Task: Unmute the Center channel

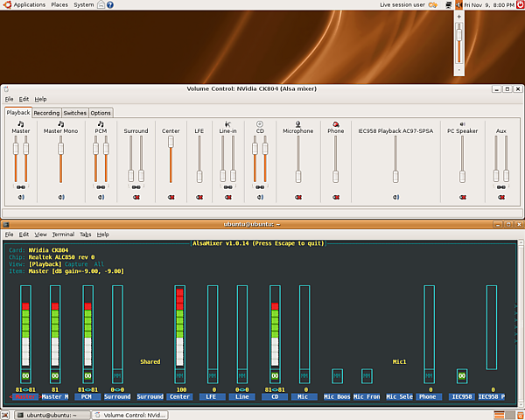Action: [x=171, y=197]
